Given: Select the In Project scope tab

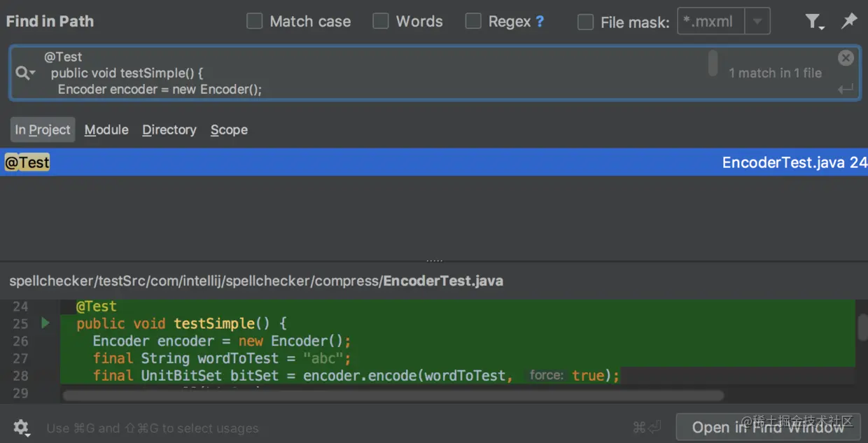Looking at the screenshot, I should coord(43,129).
